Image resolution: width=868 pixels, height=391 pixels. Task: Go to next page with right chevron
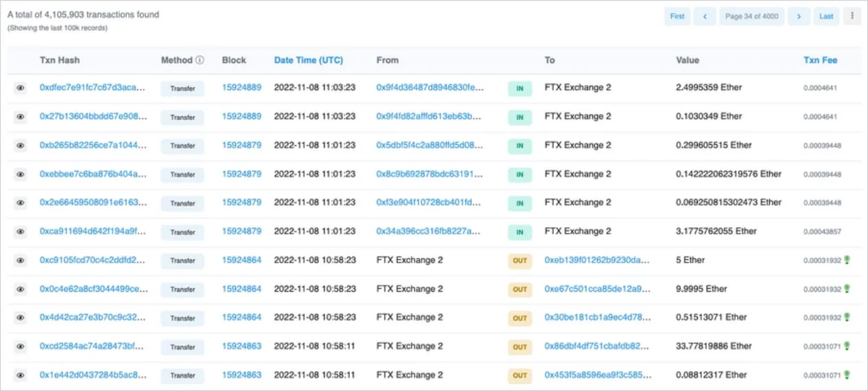(799, 16)
